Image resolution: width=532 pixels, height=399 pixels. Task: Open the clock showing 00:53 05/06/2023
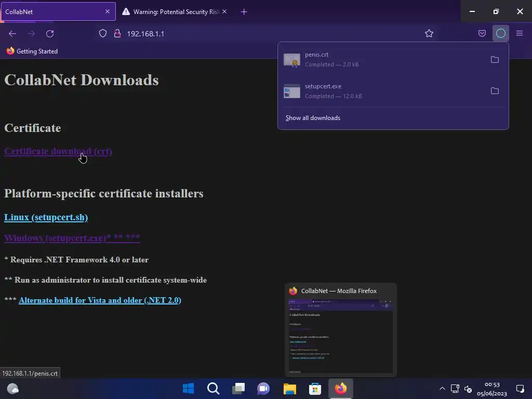click(x=491, y=389)
